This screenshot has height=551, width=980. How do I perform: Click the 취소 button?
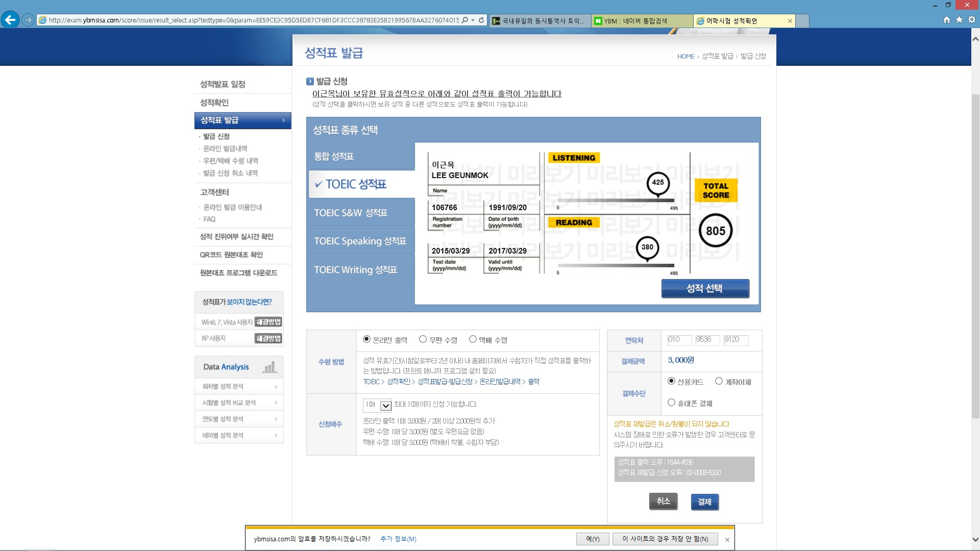point(663,501)
